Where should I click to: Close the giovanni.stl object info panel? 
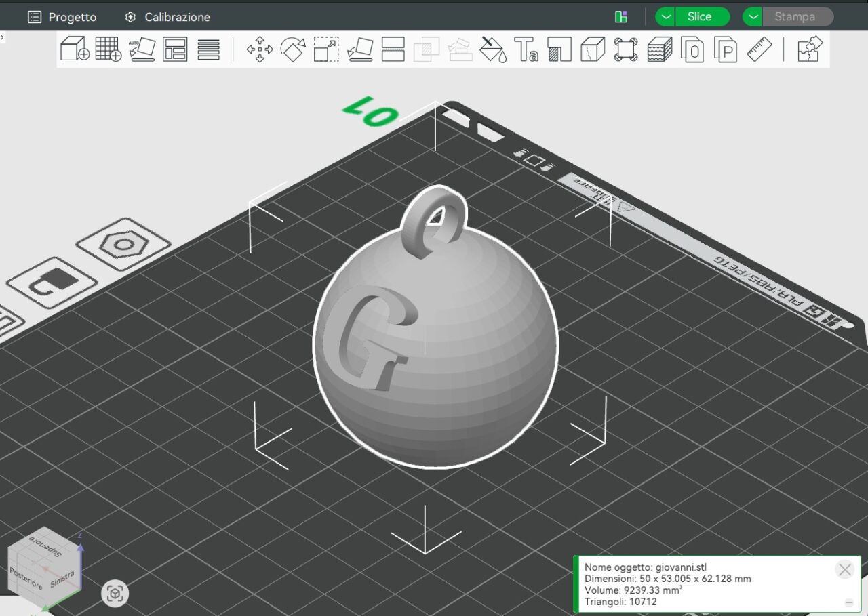(844, 570)
